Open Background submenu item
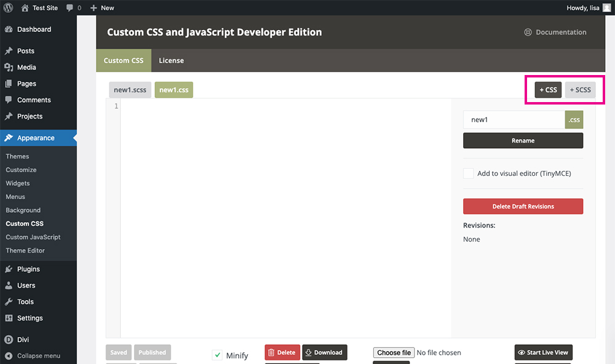This screenshot has width=615, height=364. pos(23,210)
